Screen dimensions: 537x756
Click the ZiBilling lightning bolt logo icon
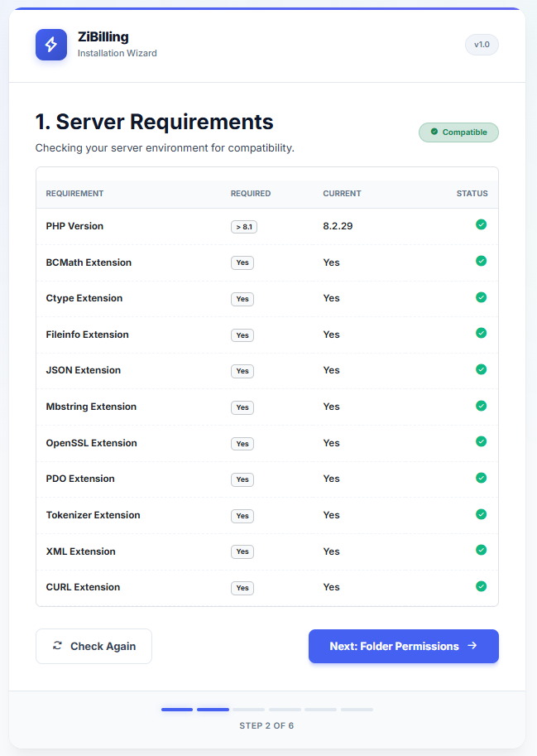[50, 45]
